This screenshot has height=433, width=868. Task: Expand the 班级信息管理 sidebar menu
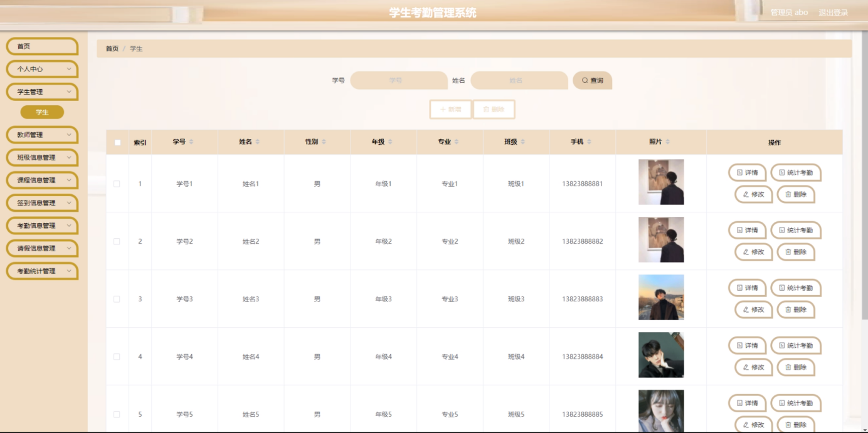pyautogui.click(x=42, y=157)
